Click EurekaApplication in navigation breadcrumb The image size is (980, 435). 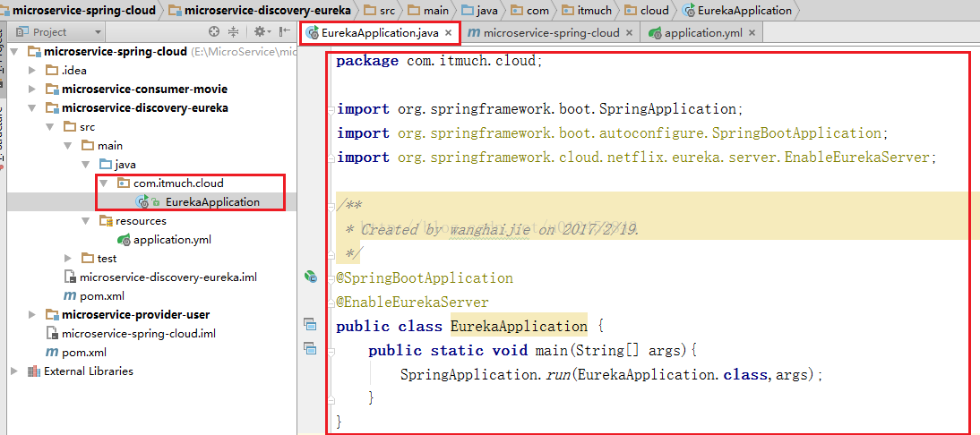pyautogui.click(x=746, y=10)
